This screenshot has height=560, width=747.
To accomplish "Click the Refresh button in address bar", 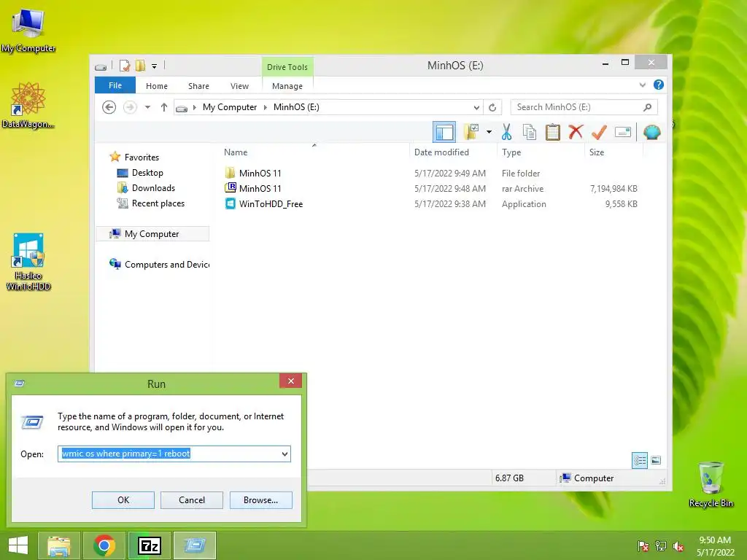I will [x=492, y=108].
